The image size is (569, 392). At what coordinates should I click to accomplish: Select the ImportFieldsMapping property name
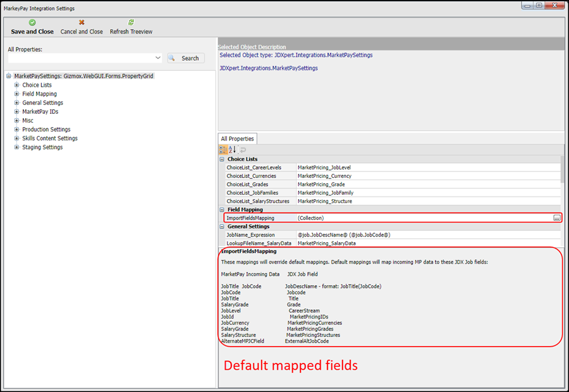250,217
